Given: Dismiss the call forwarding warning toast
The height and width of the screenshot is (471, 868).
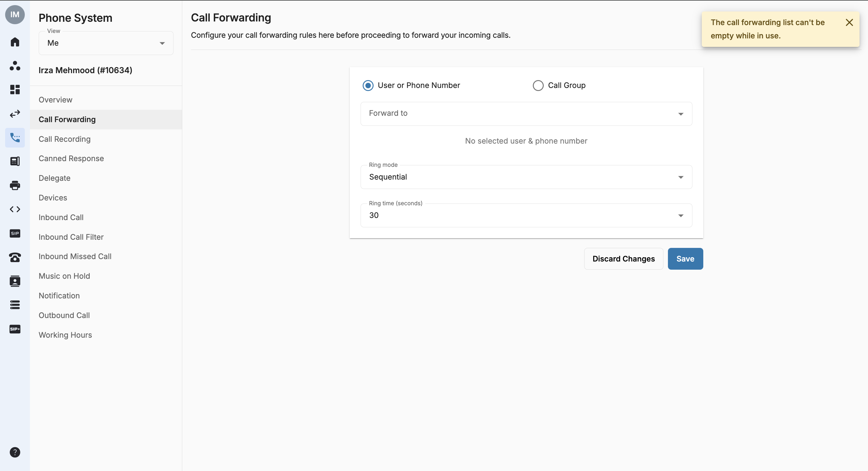Looking at the screenshot, I should click(x=849, y=23).
